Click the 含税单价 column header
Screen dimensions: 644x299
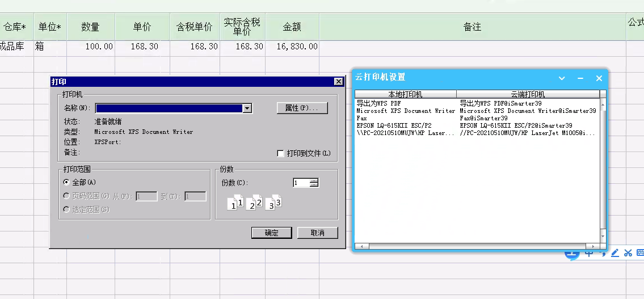tap(195, 27)
